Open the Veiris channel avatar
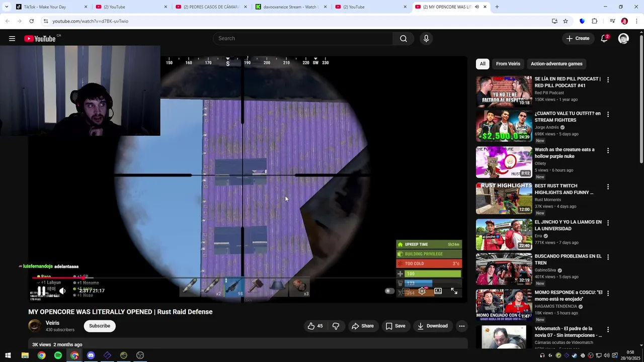Image resolution: width=644 pixels, height=362 pixels. (35, 326)
